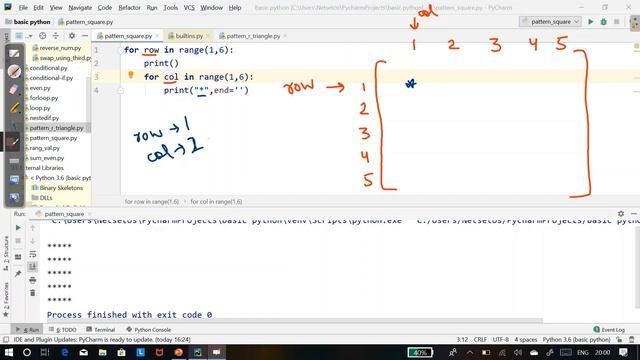Open the VCS menu
Image resolution: width=640 pixels, height=360 pixels.
coord(189,7)
